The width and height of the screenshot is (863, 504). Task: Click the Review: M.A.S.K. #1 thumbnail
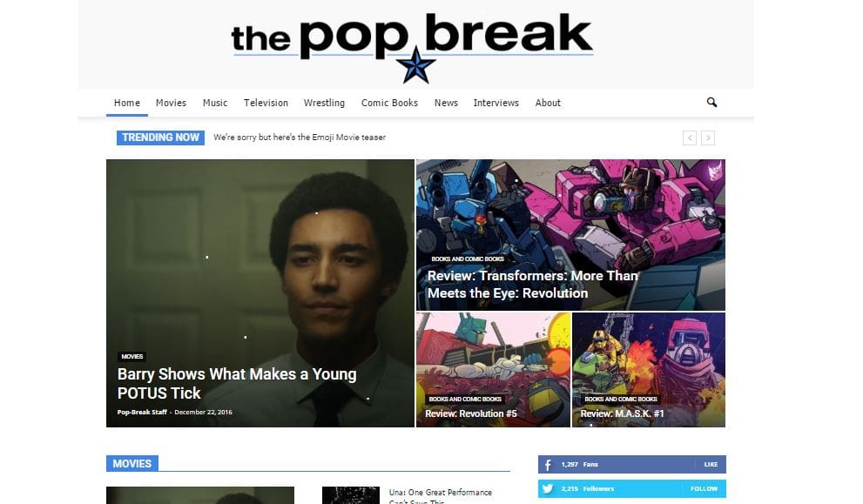(649, 370)
